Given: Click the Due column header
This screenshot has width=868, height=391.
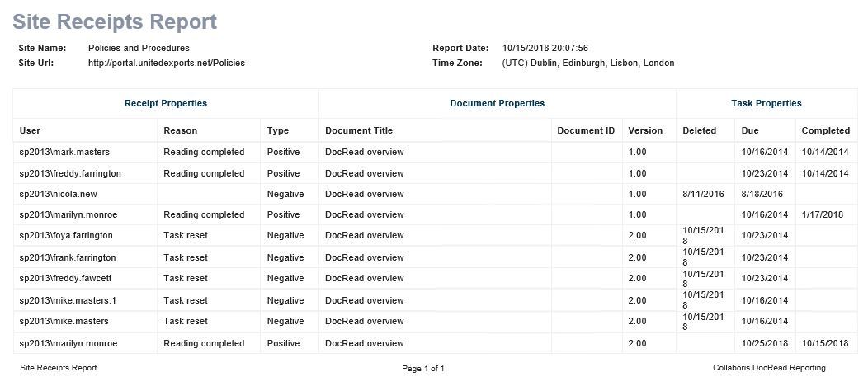Looking at the screenshot, I should tap(750, 130).
